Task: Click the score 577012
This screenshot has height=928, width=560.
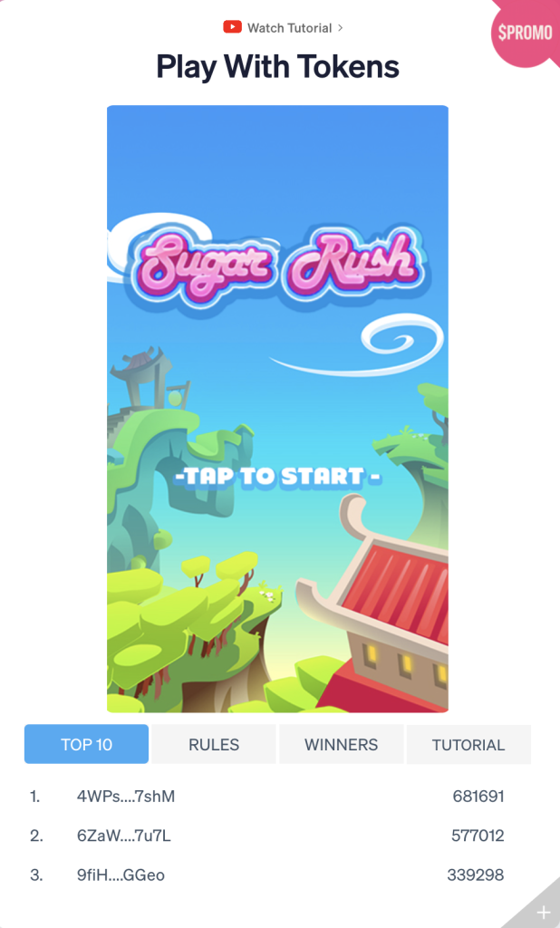Action: pos(478,836)
